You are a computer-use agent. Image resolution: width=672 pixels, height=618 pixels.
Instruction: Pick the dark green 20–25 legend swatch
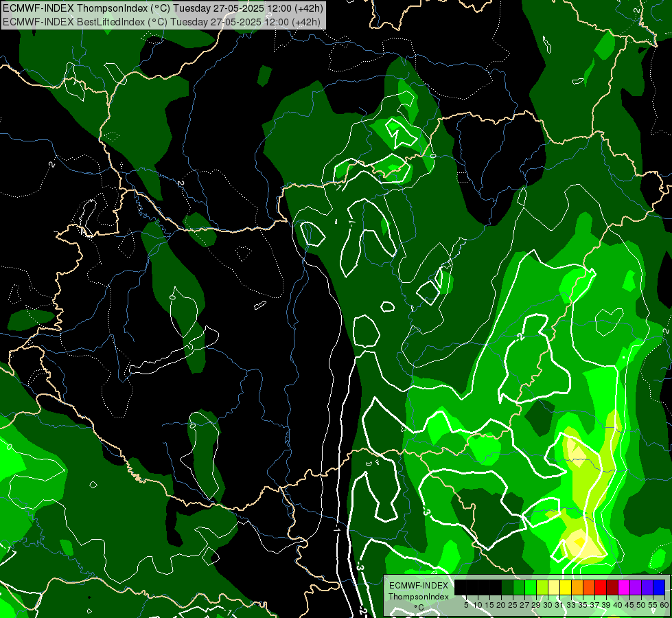click(507, 587)
